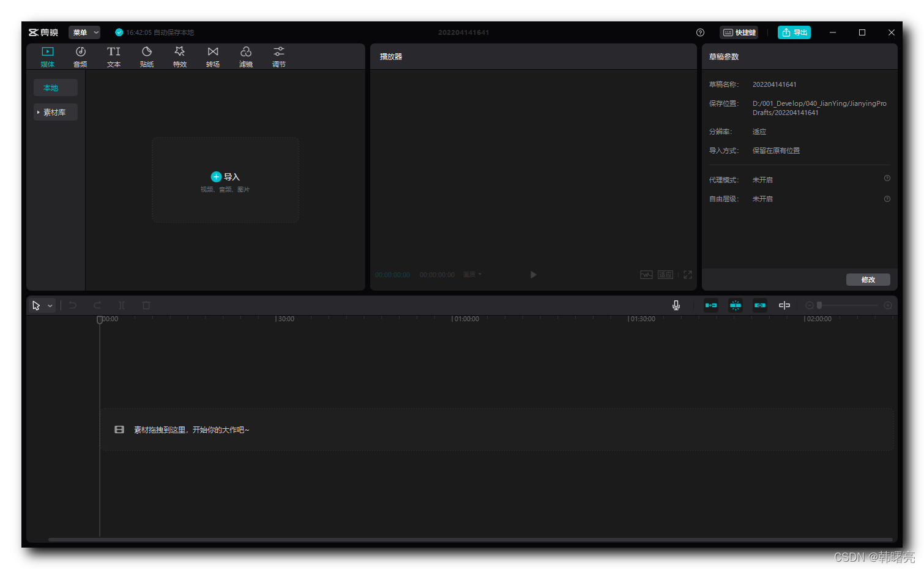Open the 菜单 menu dropdown
Image resolution: width=924 pixels, height=569 pixels.
(x=84, y=32)
